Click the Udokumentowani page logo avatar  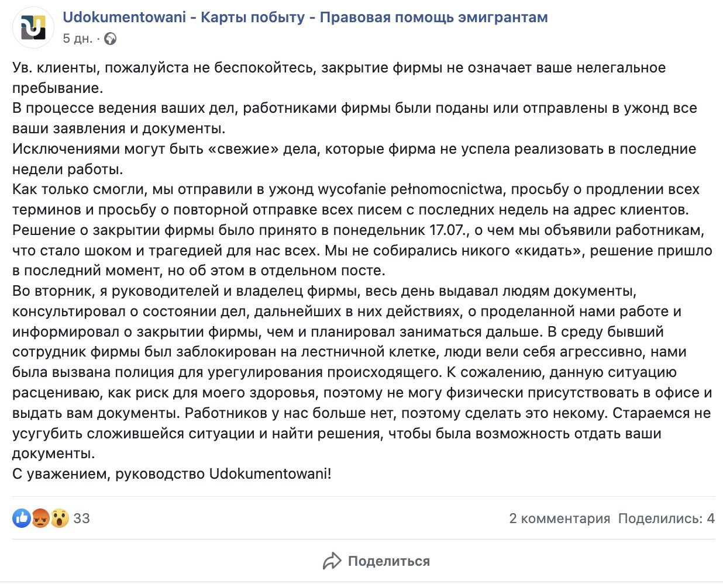33,27
